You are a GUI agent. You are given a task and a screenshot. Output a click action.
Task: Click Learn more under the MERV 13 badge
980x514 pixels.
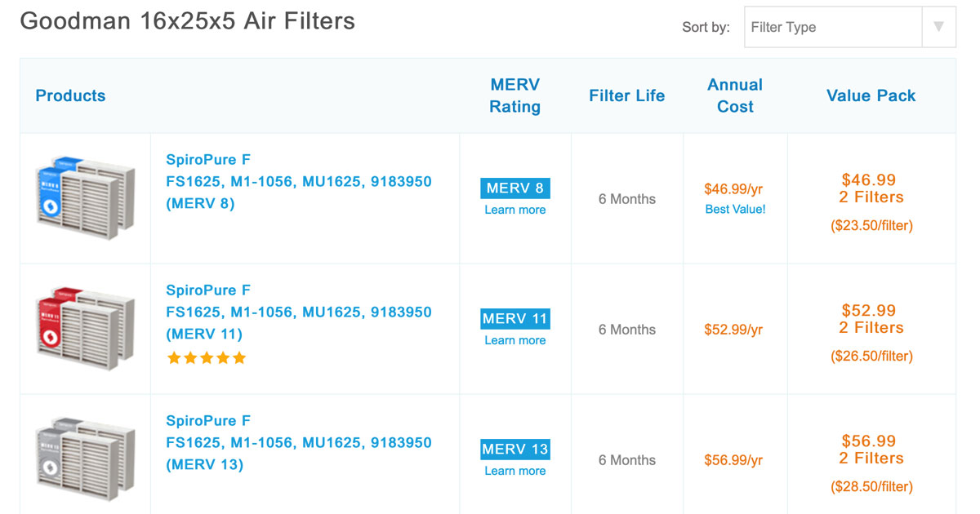coord(514,471)
